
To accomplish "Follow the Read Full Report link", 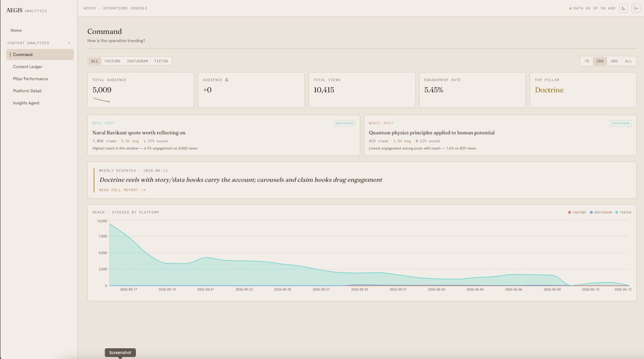I will point(122,190).
